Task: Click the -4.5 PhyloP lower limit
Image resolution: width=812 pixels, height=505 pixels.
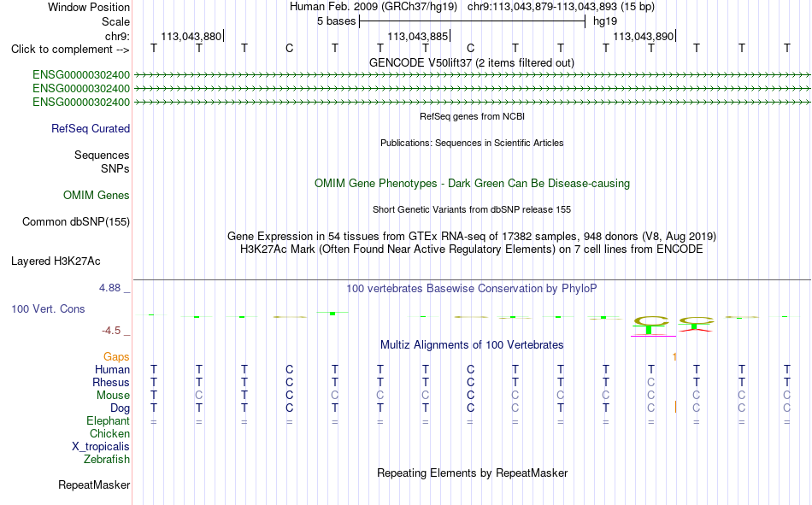Action: click(x=111, y=331)
